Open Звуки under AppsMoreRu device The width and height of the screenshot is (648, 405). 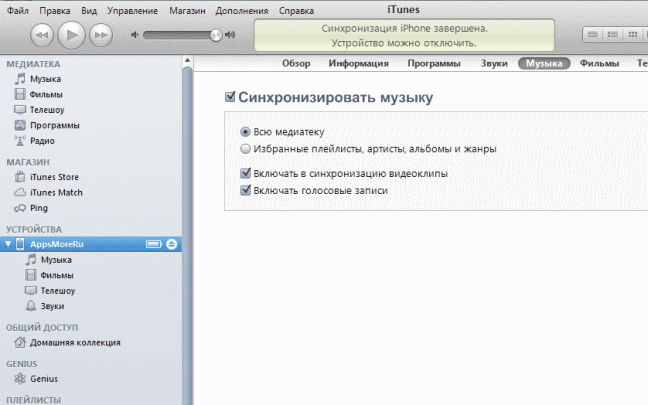click(52, 306)
